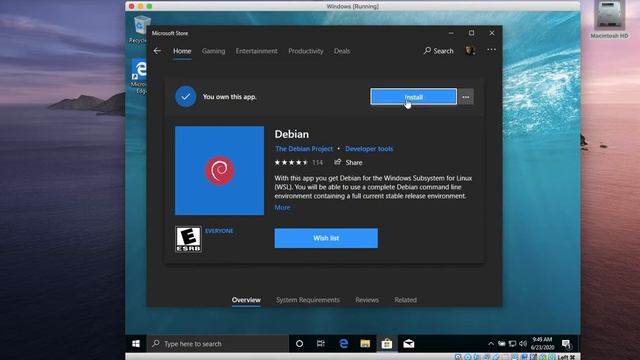This screenshot has width=640, height=360.
Task: Click the red close button of the VM window
Action: (x=131, y=6)
